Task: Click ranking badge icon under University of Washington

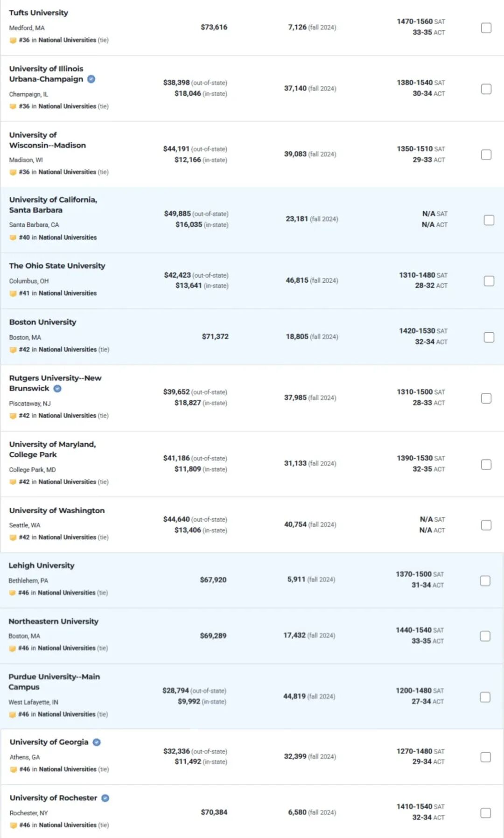Action: point(13,538)
